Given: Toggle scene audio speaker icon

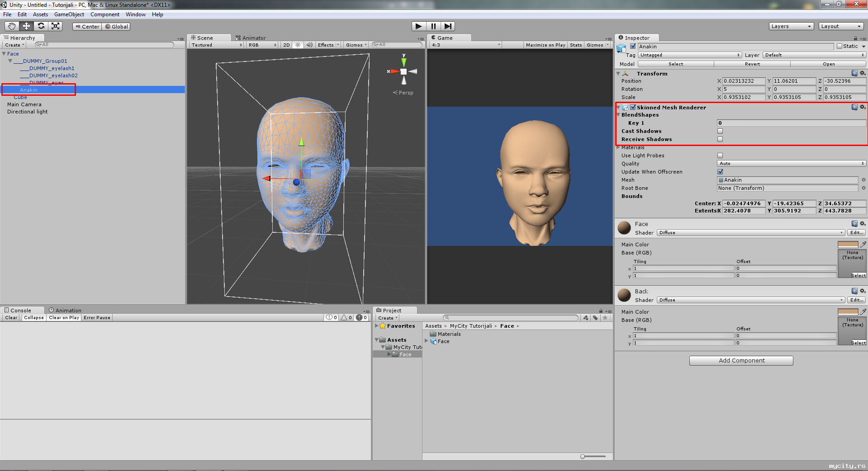Looking at the screenshot, I should click(309, 45).
